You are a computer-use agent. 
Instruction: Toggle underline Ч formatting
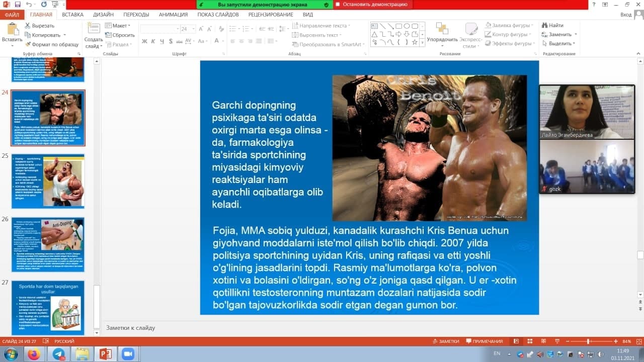(x=162, y=41)
